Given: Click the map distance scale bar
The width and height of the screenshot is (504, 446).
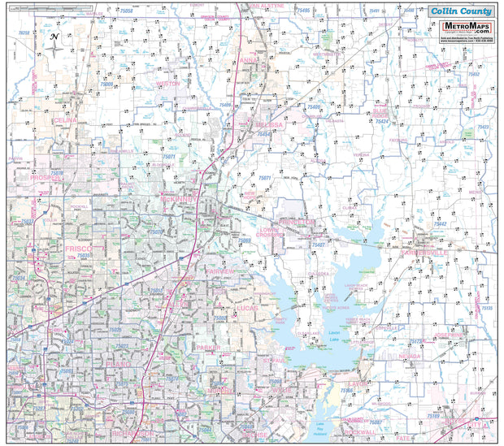Looking at the screenshot, I should (51, 8).
